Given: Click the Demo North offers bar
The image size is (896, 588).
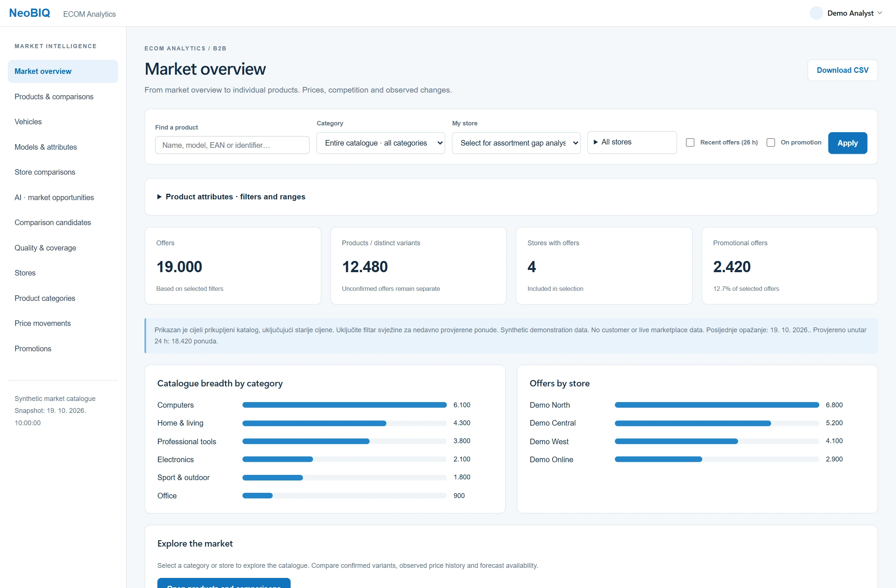Looking at the screenshot, I should [717, 405].
